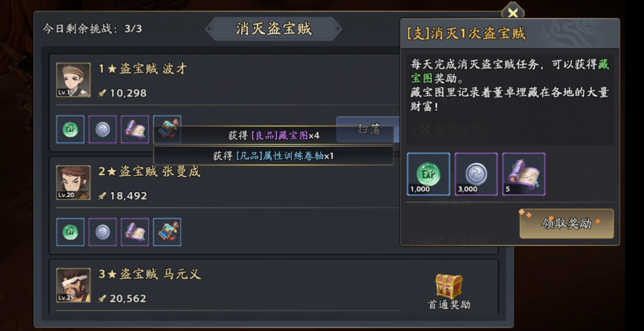Click the blue book reward icon under 张曼成
The width and height of the screenshot is (644, 331).
click(167, 232)
